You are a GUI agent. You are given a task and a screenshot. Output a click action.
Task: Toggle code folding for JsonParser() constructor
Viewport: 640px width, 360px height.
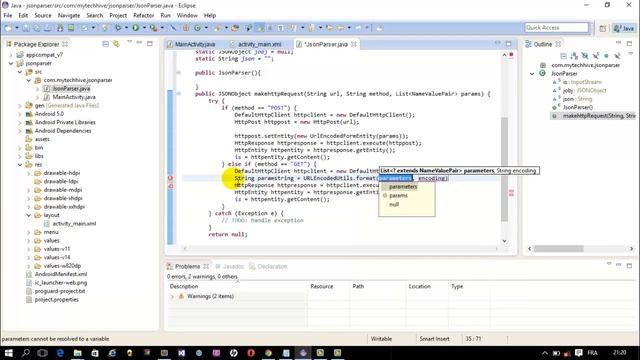(x=178, y=73)
